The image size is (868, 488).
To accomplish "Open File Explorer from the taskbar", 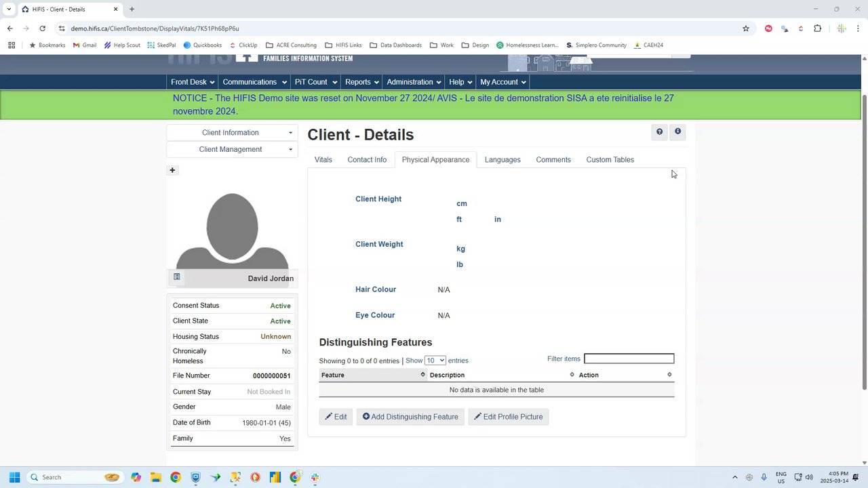I will (156, 477).
